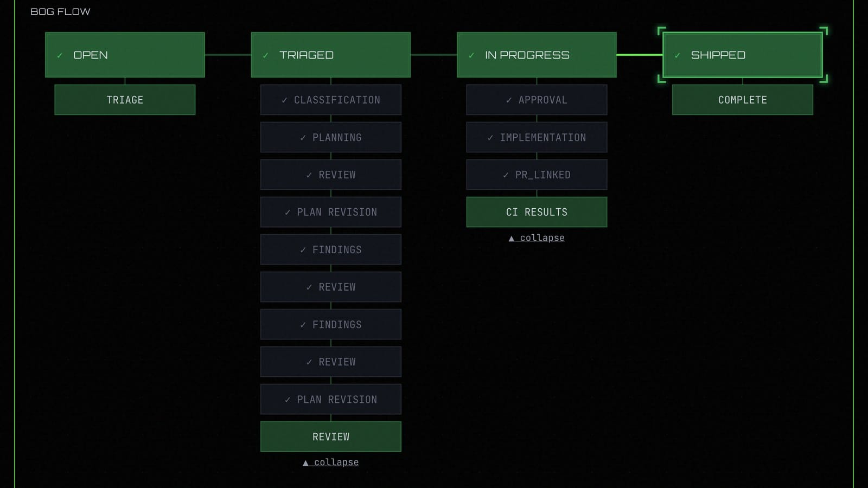
Task: Select the OPEN stage node
Action: point(125,55)
